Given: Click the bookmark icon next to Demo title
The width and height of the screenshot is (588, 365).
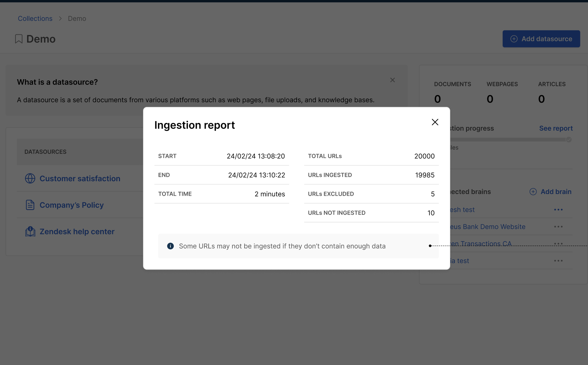Looking at the screenshot, I should click(x=19, y=39).
